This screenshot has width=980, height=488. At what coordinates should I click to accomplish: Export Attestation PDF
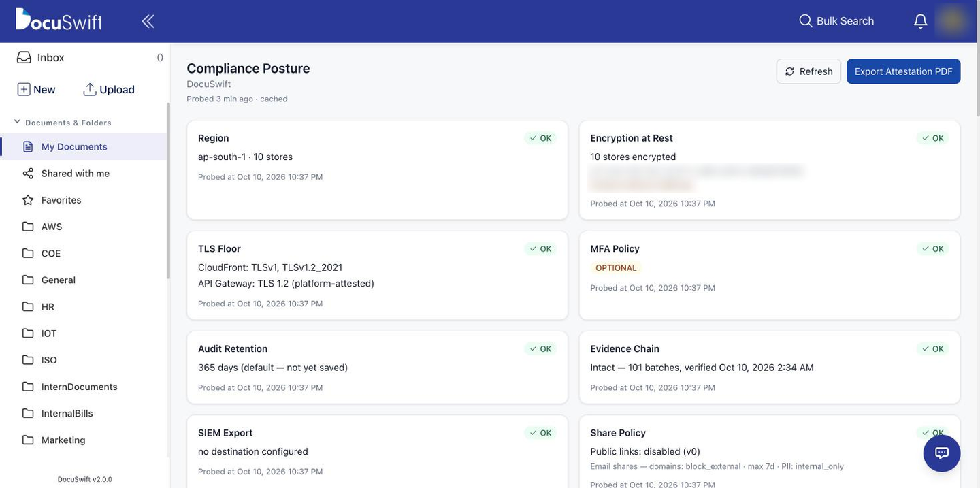point(903,71)
